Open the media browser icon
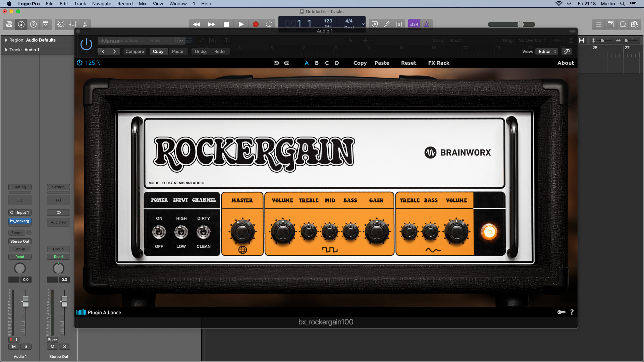 click(635, 24)
